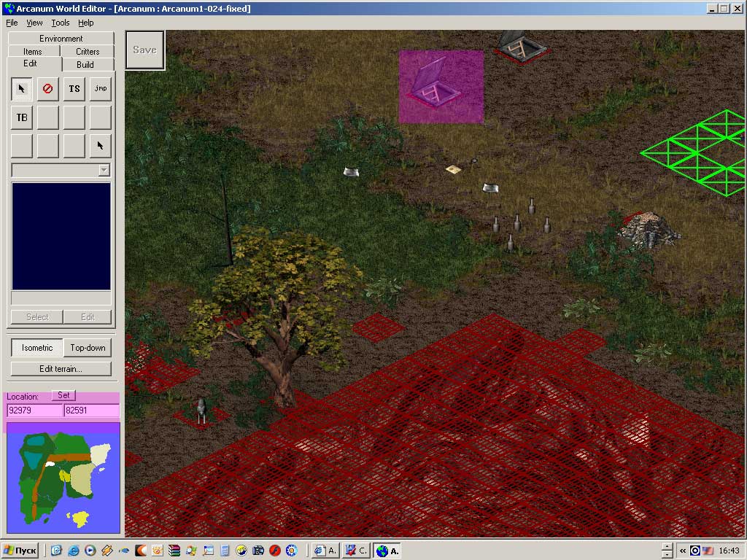Open the View menu
The width and height of the screenshot is (747, 560).
(x=34, y=23)
